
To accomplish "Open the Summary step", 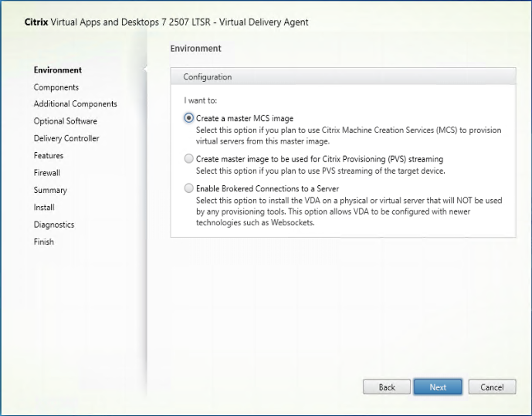I will (50, 190).
